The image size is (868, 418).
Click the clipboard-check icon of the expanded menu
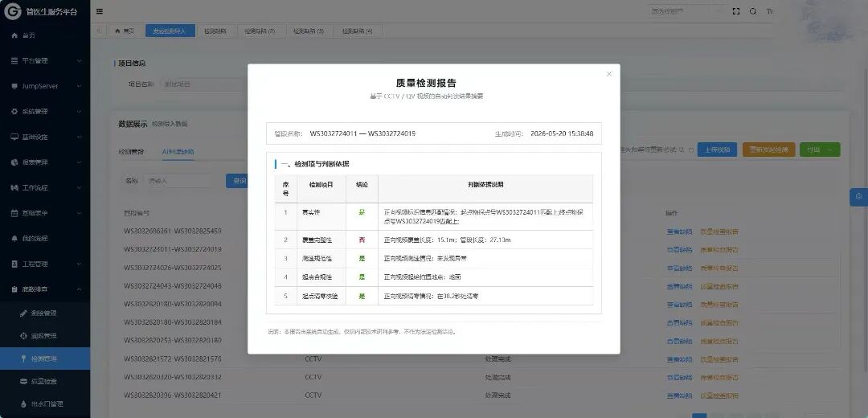(14, 289)
